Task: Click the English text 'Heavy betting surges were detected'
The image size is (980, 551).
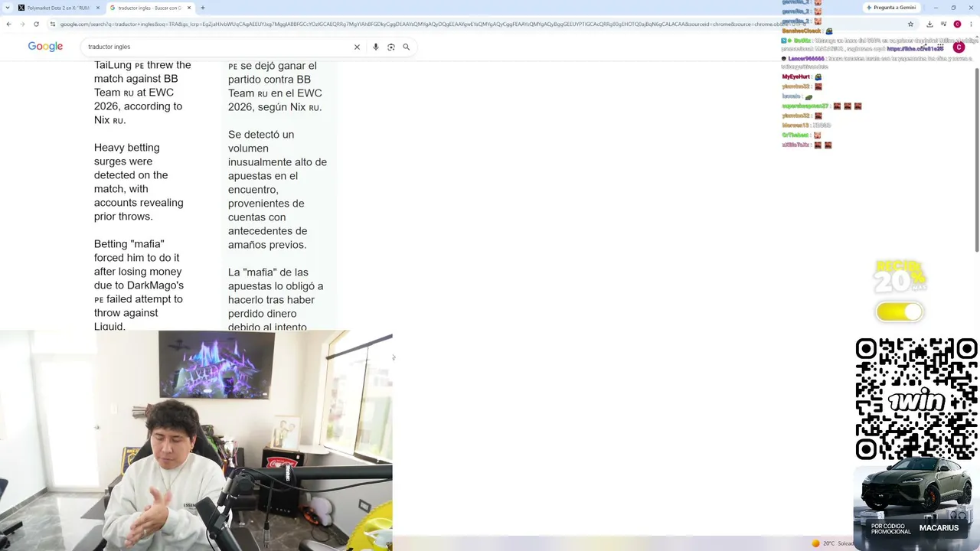Action: coord(139,182)
